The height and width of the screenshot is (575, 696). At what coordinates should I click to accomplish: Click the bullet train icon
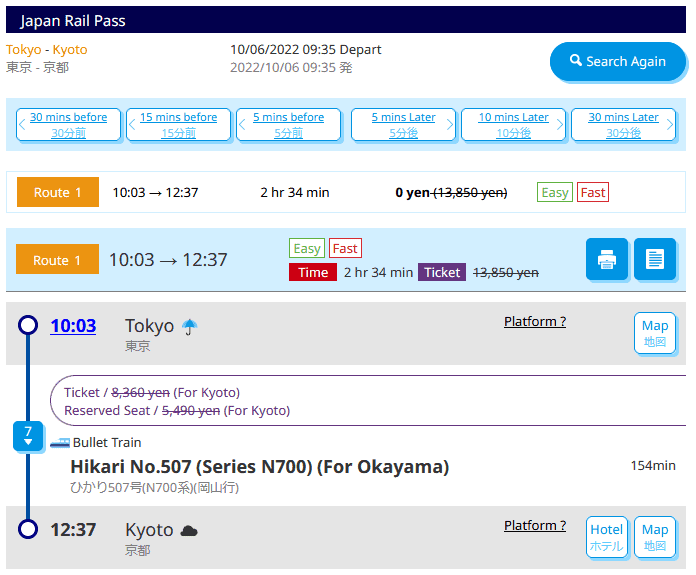click(x=60, y=442)
